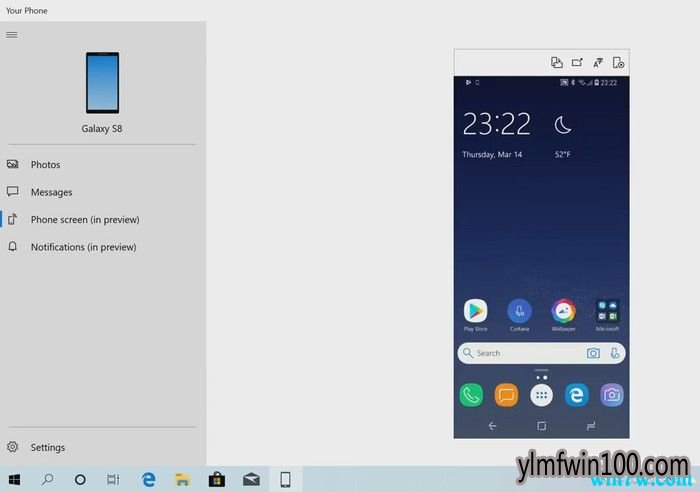Select Phone screen (in preview)

(x=102, y=220)
